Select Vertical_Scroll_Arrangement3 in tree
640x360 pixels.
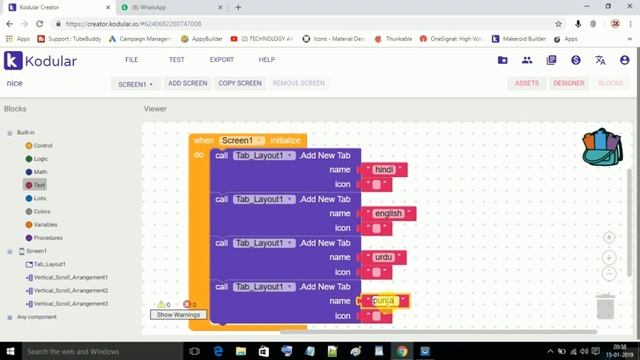(x=67, y=304)
